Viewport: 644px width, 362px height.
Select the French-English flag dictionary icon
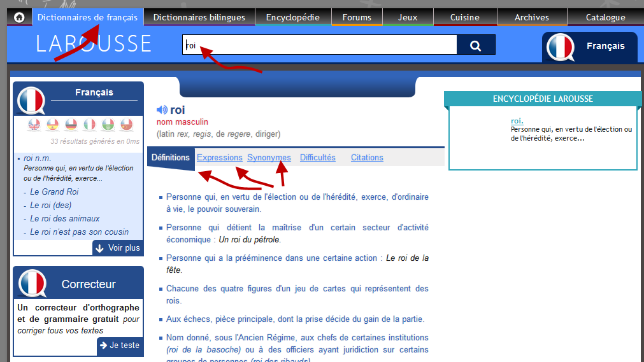pyautogui.click(x=34, y=125)
